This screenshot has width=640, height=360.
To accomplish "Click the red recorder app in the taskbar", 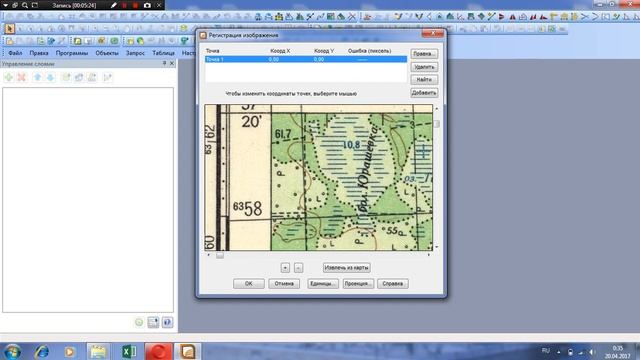I will pos(158,351).
